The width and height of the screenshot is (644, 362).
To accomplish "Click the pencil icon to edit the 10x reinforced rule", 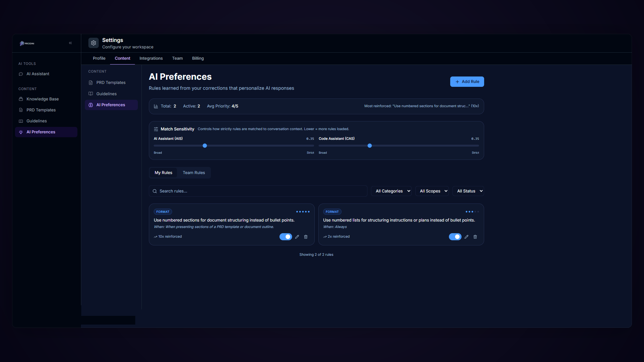I will coord(297,237).
